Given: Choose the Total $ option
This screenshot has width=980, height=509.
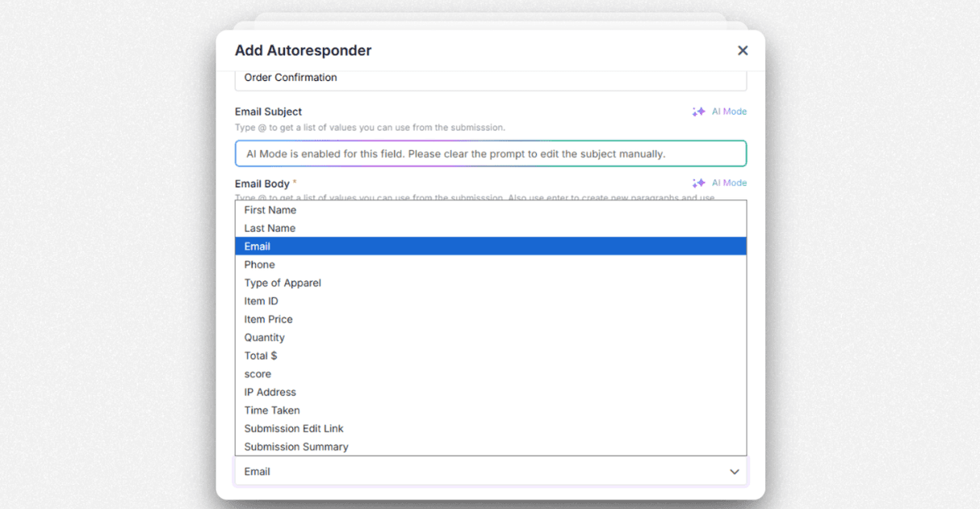Looking at the screenshot, I should [x=491, y=355].
